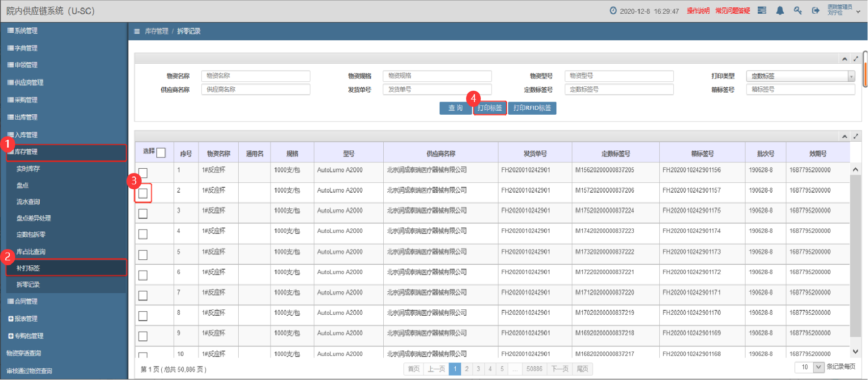
Task: Maximize the search filter panel
Action: 856,59
